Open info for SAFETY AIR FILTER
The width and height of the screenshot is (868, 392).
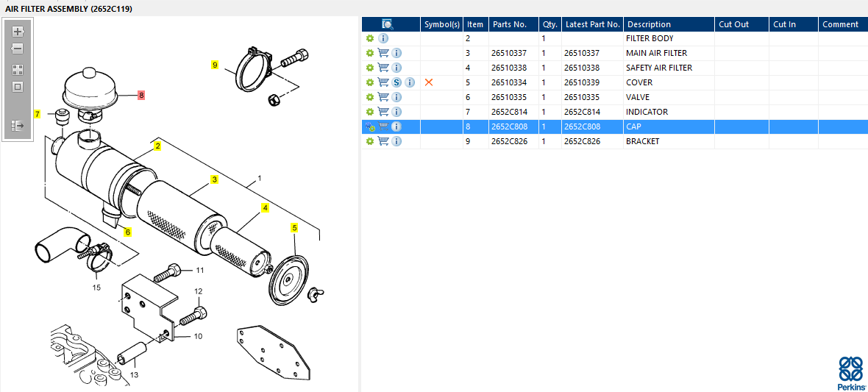click(x=396, y=68)
